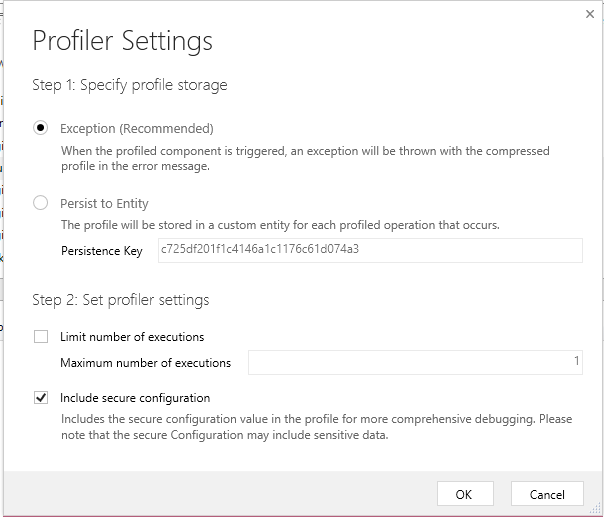Click the "Persistence Key" field label
This screenshot has width=604, height=517.
pos(102,251)
